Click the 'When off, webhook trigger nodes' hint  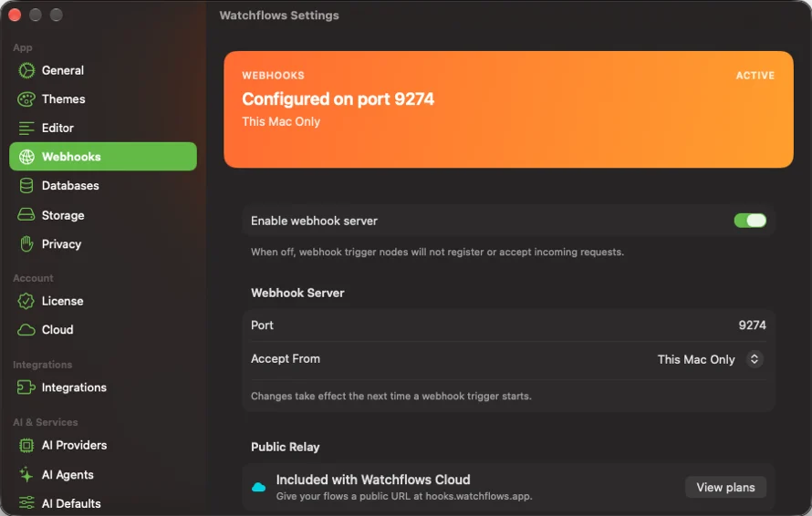[437, 252]
